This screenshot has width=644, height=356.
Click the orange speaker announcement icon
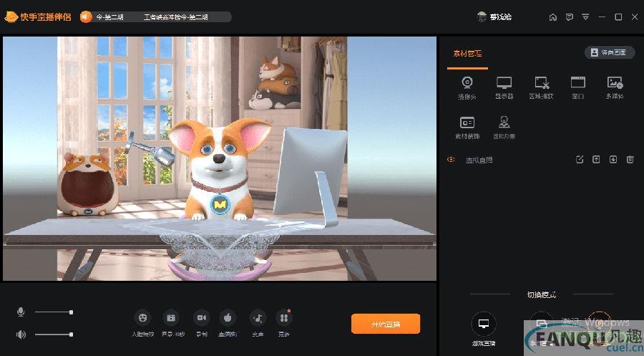pyautogui.click(x=86, y=17)
